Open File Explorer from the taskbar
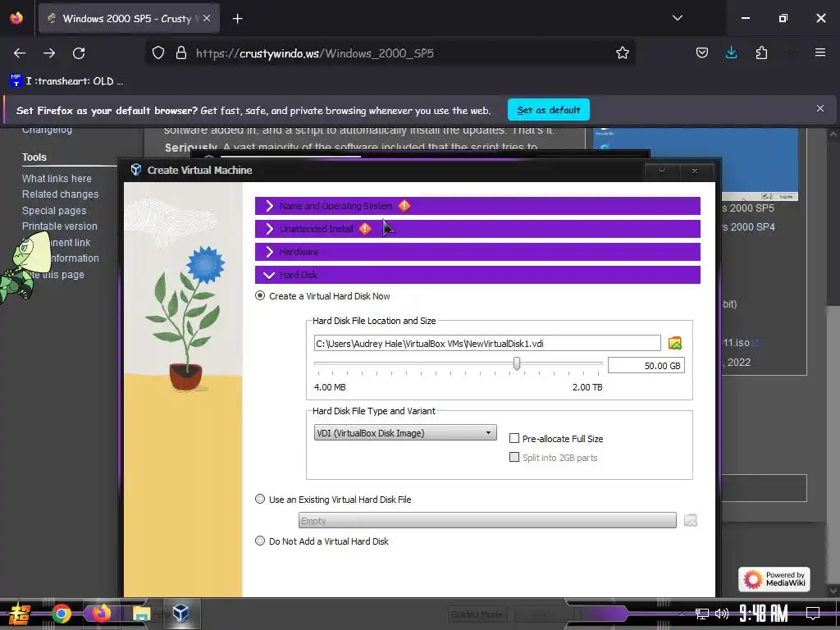 pyautogui.click(x=141, y=614)
